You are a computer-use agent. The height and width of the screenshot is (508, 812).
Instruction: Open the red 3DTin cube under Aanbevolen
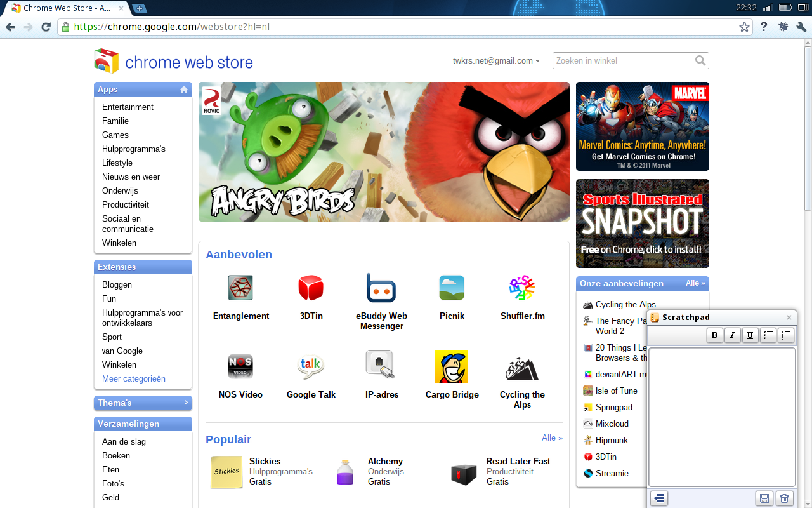pos(311,288)
